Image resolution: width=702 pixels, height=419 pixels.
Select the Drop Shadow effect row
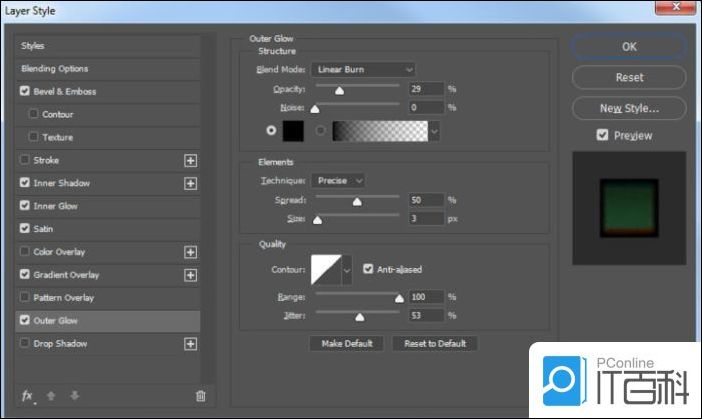click(107, 344)
